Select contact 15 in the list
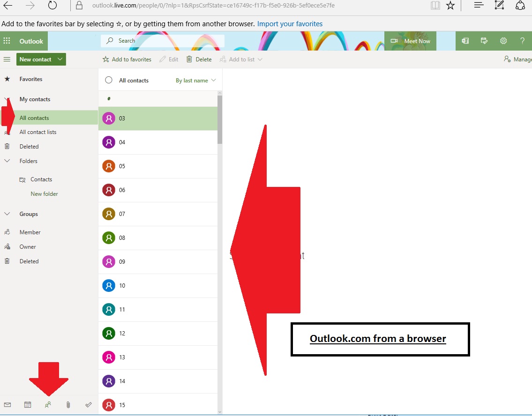Image resolution: width=532 pixels, height=416 pixels. click(158, 405)
